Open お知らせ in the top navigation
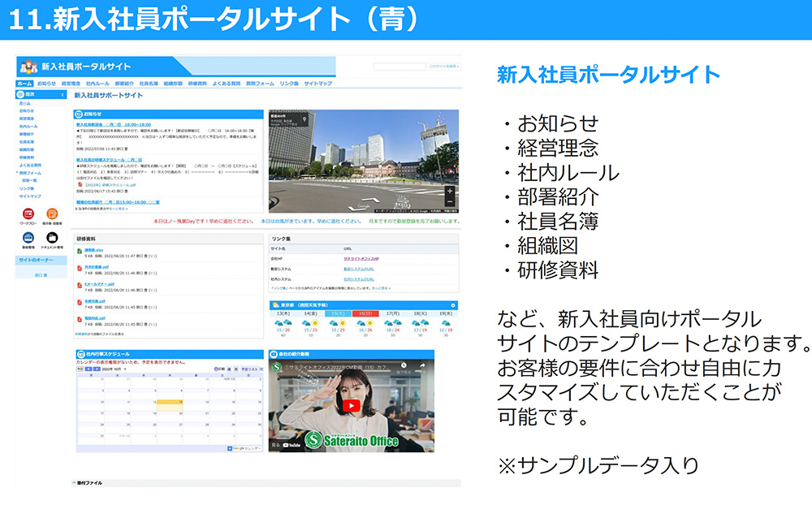This screenshot has width=812, height=531. (x=46, y=84)
